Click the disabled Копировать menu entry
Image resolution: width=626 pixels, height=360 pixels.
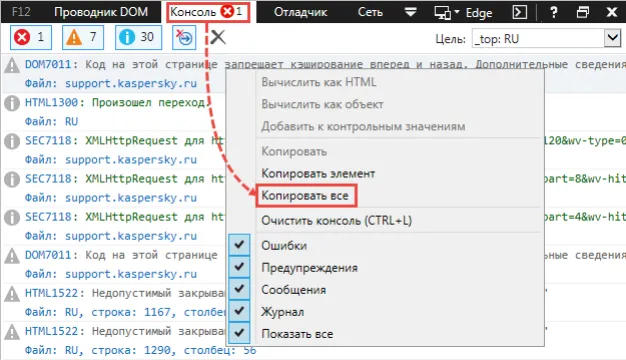[x=294, y=152]
